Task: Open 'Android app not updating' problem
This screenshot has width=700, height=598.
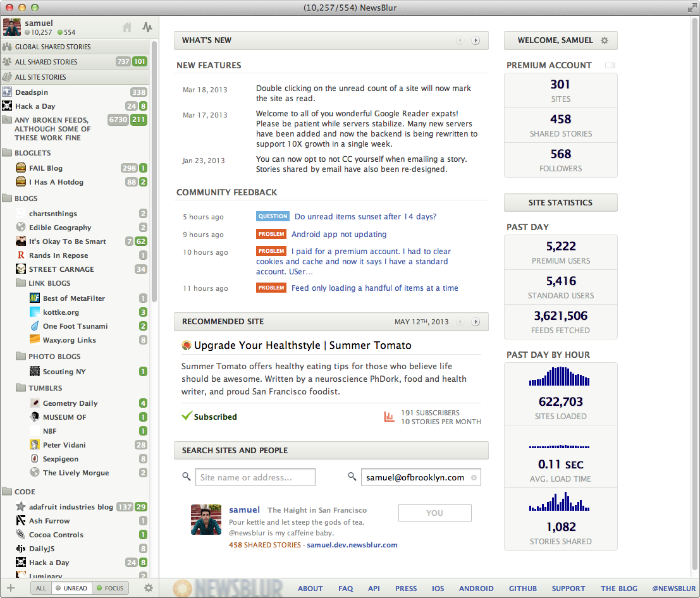Action: click(x=339, y=235)
